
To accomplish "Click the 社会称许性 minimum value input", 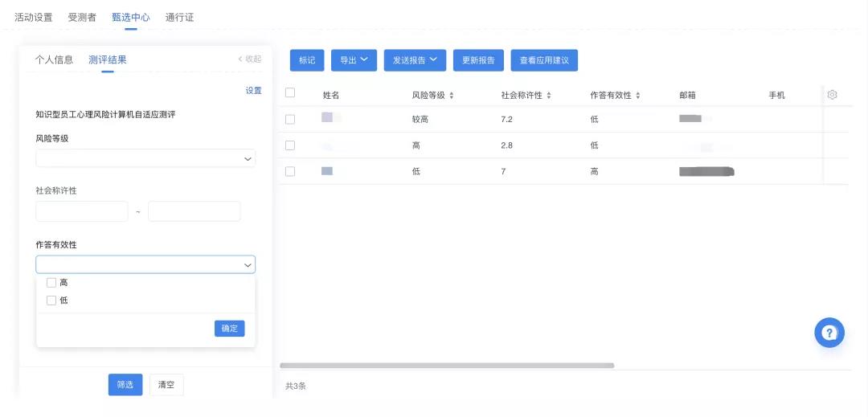I will [82, 211].
